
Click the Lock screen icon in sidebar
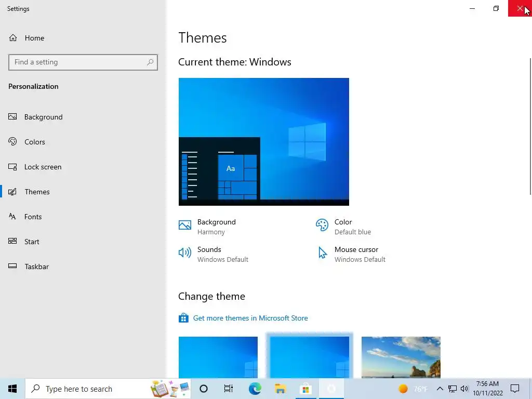[12, 167]
